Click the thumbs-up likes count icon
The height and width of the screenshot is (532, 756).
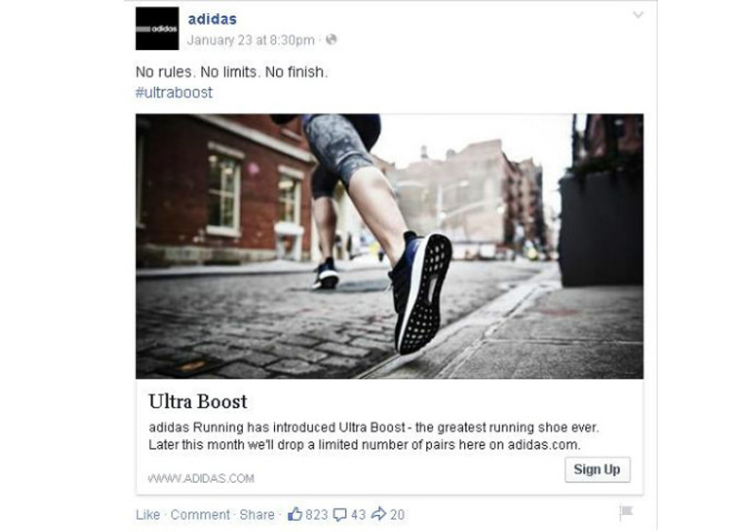295,514
